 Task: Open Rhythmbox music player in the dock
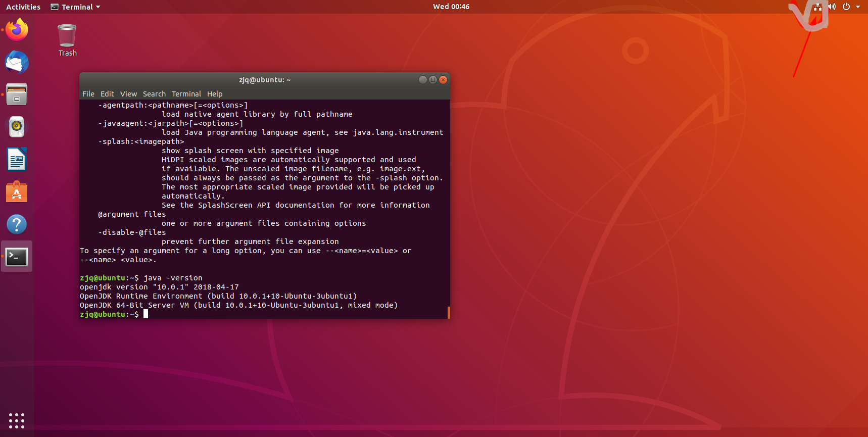point(17,127)
